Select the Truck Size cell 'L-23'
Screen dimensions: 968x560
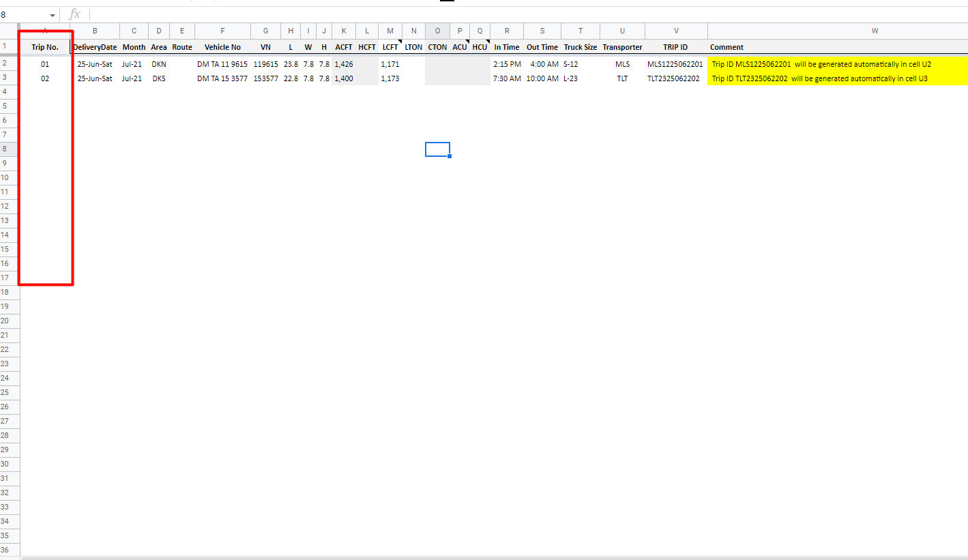pos(581,78)
